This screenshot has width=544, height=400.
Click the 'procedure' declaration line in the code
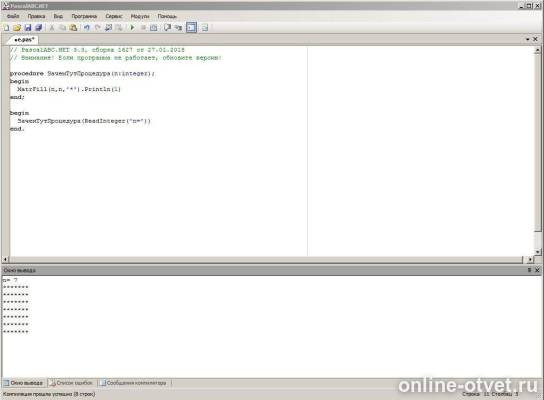tap(83, 74)
